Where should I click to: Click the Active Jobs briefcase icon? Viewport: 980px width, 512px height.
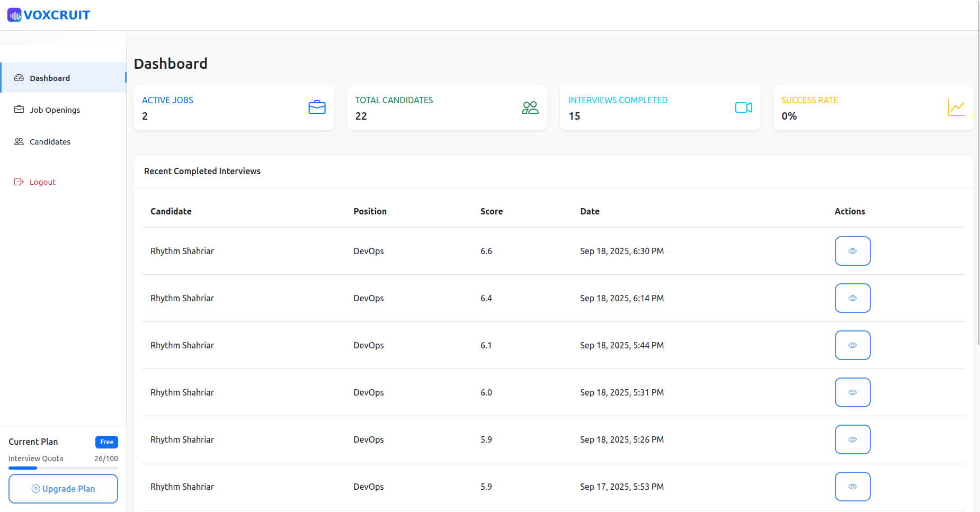pyautogui.click(x=317, y=107)
